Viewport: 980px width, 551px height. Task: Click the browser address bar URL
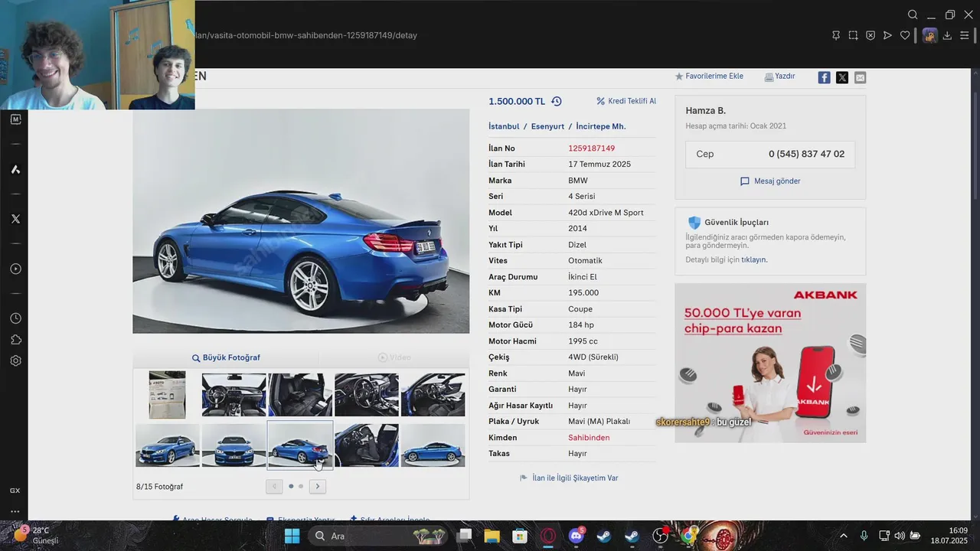click(306, 35)
